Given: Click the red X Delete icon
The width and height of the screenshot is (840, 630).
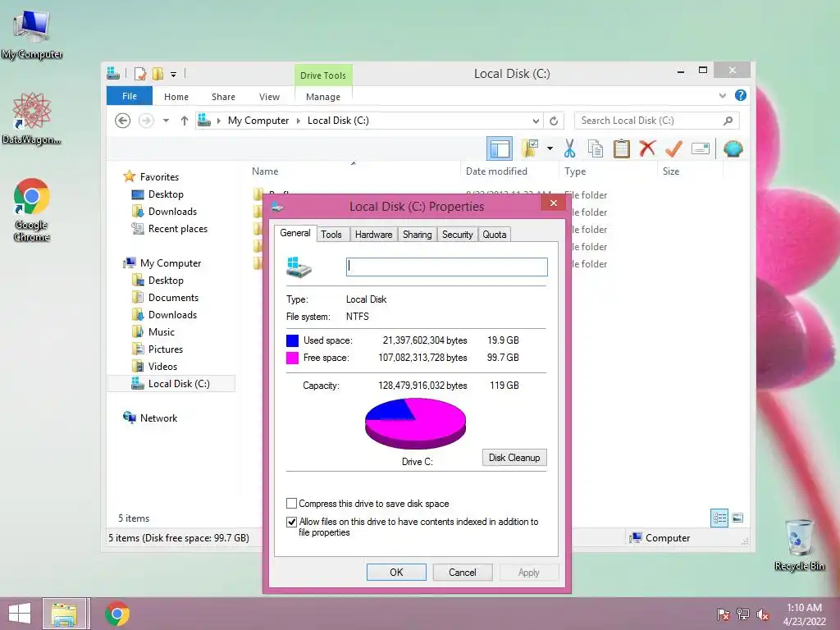Looking at the screenshot, I should [648, 148].
